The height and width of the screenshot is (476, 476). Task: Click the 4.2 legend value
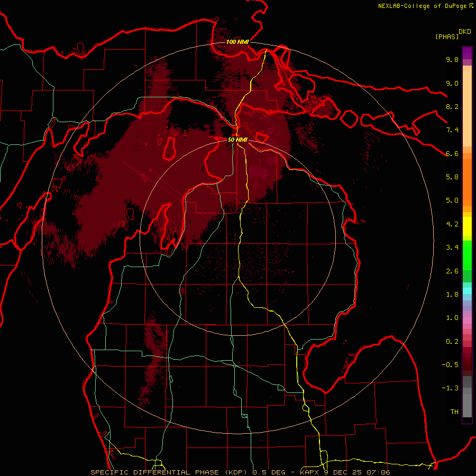coord(452,224)
